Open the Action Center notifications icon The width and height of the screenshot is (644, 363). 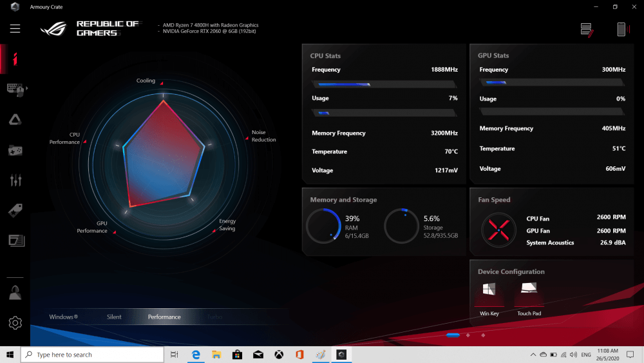coord(630,355)
